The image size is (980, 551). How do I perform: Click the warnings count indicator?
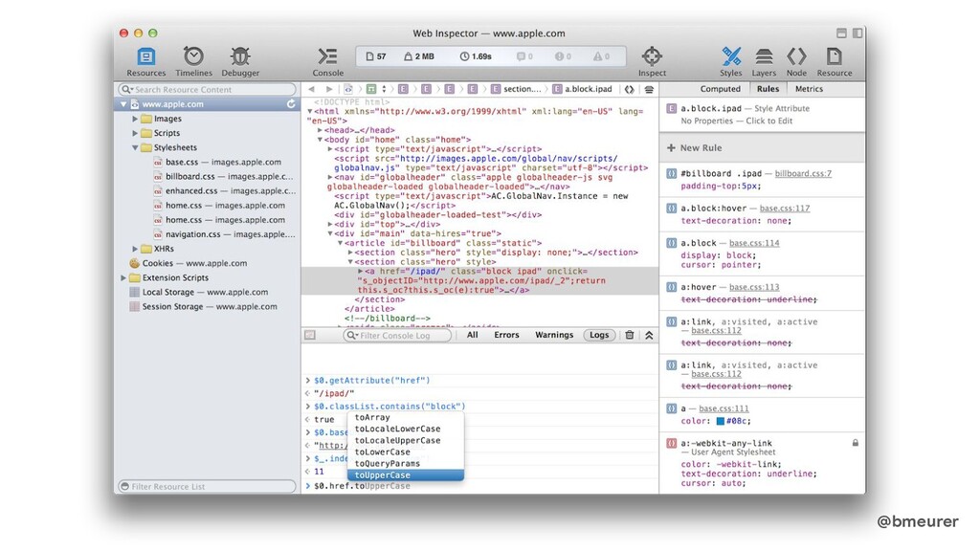pos(601,56)
